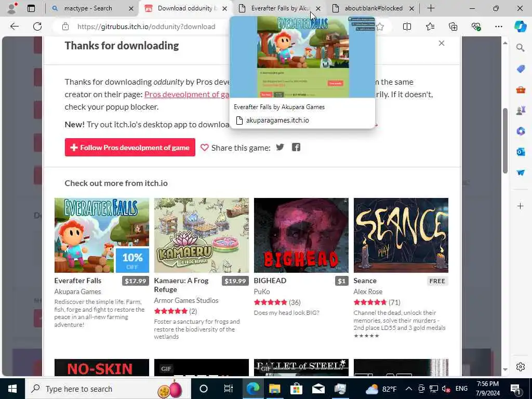Open Copilot sidebar icon

521,26
